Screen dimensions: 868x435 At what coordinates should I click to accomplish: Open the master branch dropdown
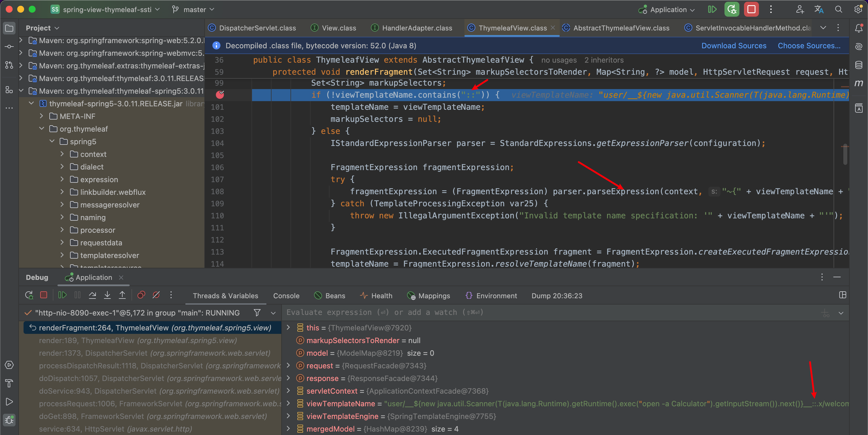tap(193, 9)
